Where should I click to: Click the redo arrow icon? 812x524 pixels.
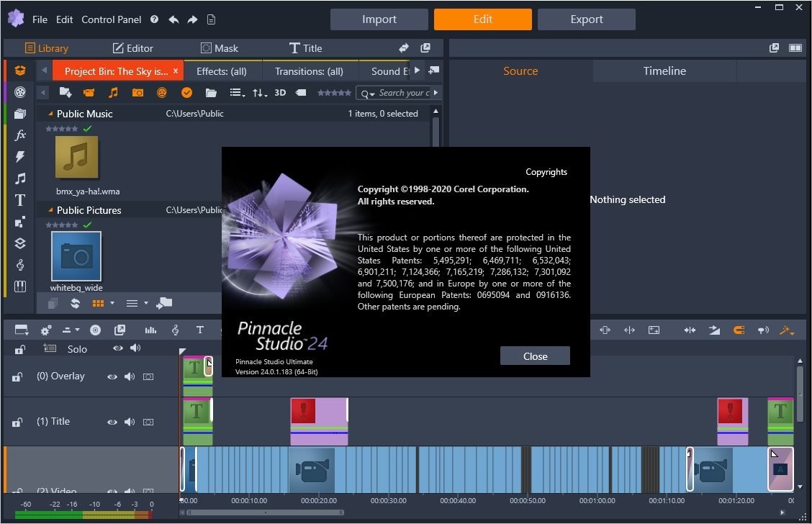click(192, 19)
